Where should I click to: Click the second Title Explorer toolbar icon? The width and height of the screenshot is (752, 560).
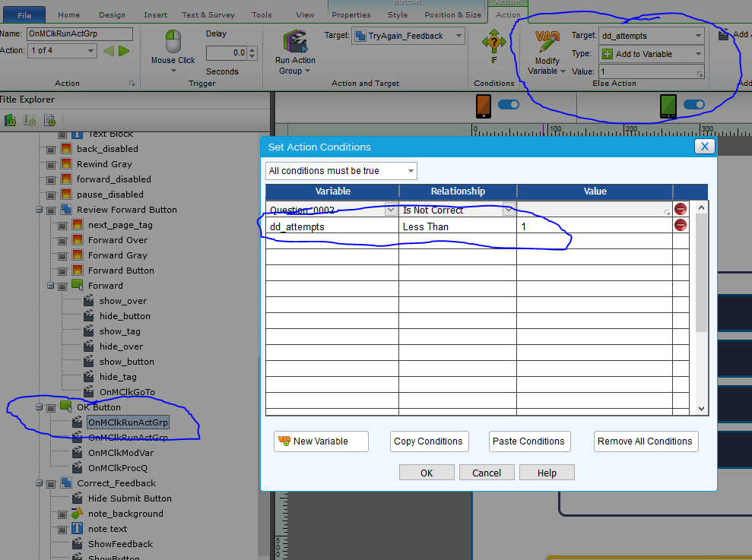click(x=30, y=120)
